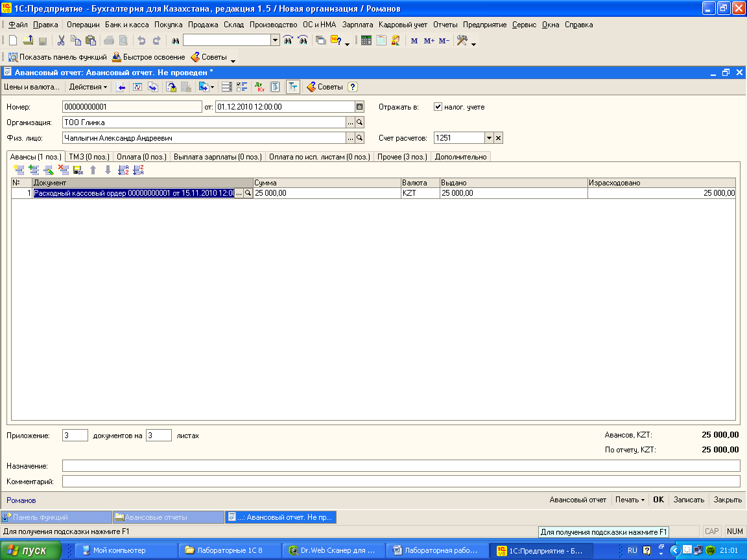747x560 pixels.
Task: Toggle the налог. учете checkbox
Action: [x=438, y=107]
